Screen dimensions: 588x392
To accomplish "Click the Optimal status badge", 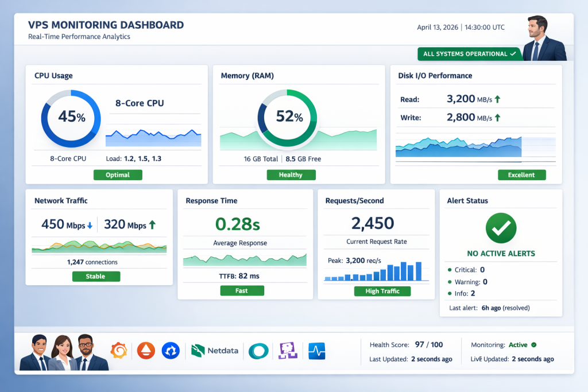I will point(118,175).
